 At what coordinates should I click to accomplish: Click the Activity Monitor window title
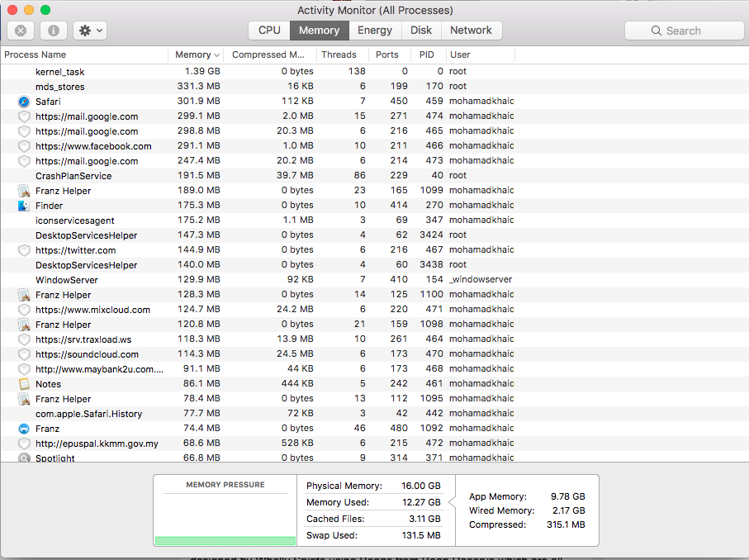pyautogui.click(x=375, y=10)
